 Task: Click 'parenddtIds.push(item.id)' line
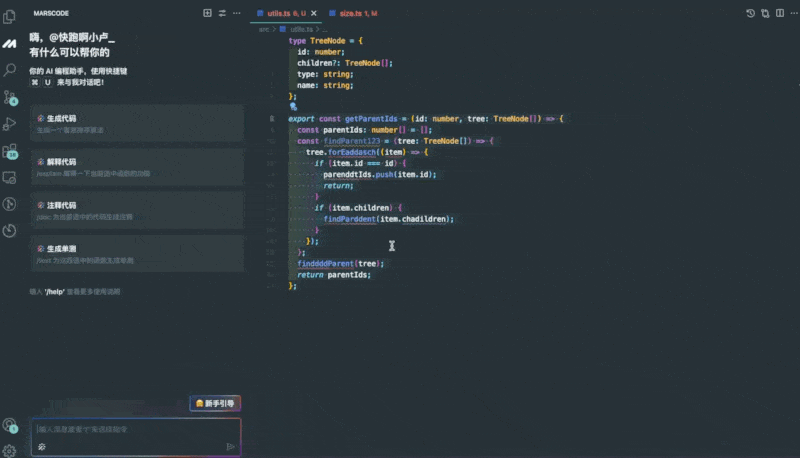[x=380, y=174]
